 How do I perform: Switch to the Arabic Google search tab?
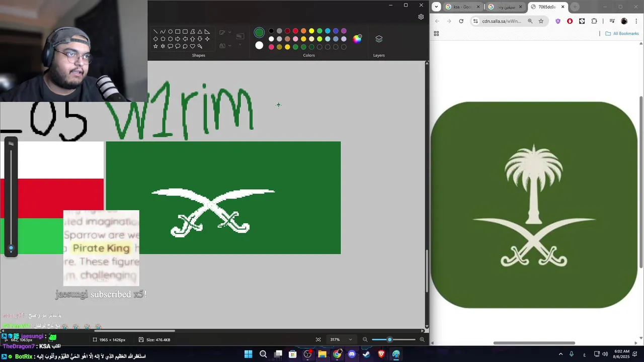506,7
